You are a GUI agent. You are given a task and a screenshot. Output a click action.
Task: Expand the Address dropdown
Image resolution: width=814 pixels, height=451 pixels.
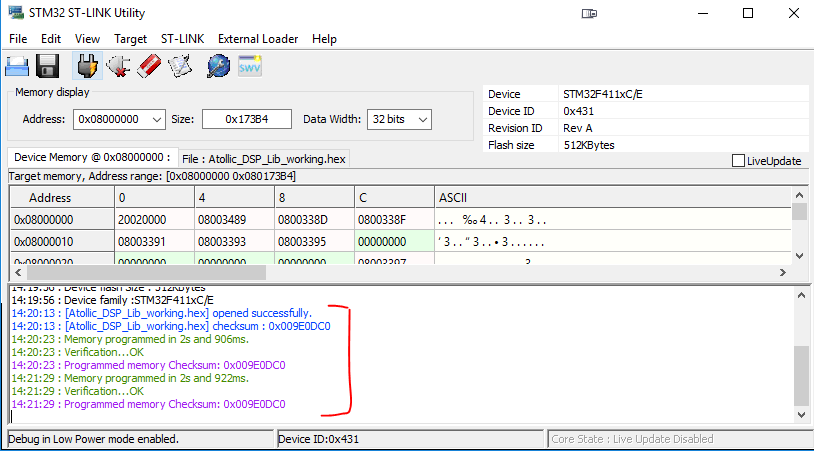coord(157,119)
